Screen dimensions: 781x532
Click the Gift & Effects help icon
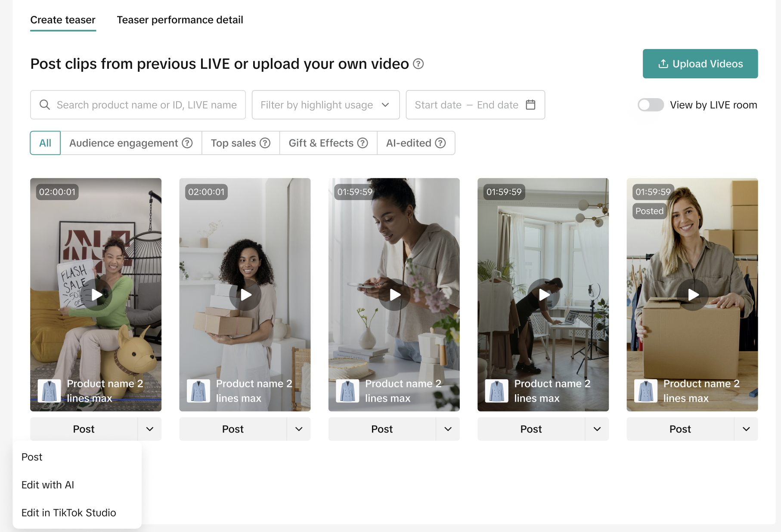pyautogui.click(x=363, y=143)
